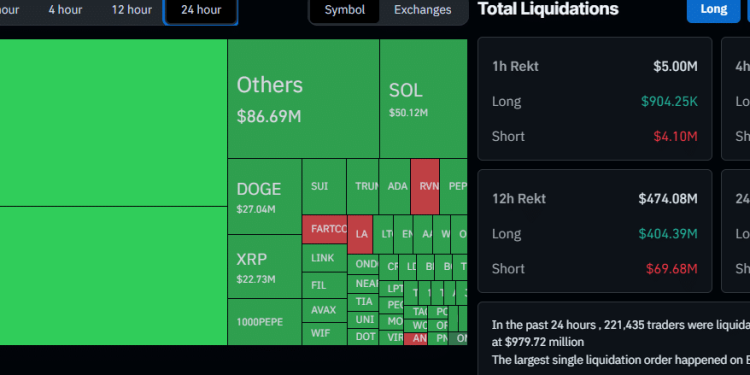Select the 12h Short $69.68M value
Screen dimensions: 750x375
[x=672, y=269]
